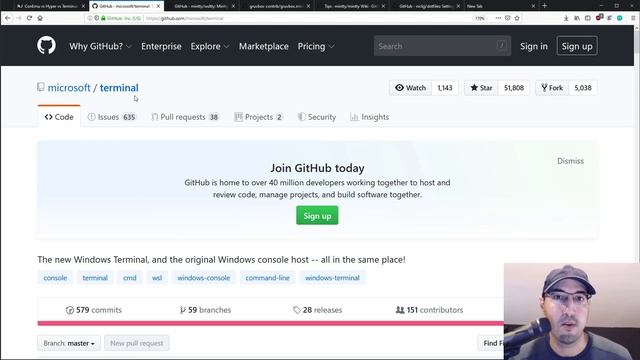Open the Security tab
This screenshot has height=360, width=640.
(x=317, y=117)
